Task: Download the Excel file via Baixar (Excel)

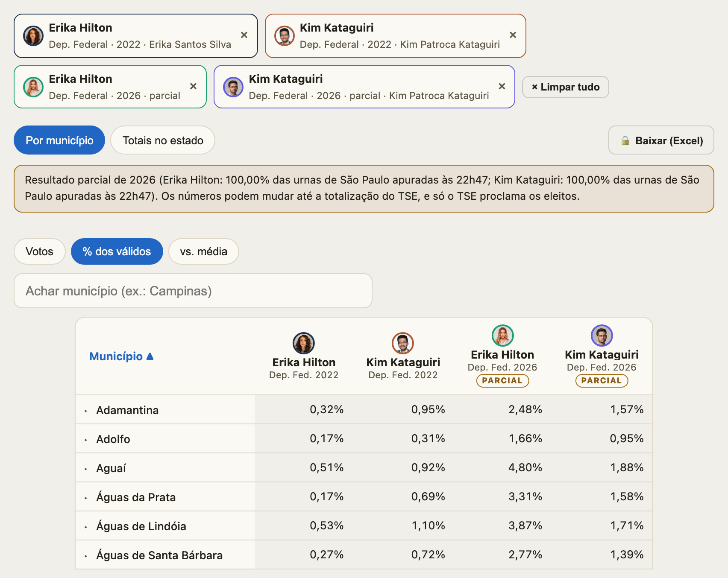Action: (661, 140)
